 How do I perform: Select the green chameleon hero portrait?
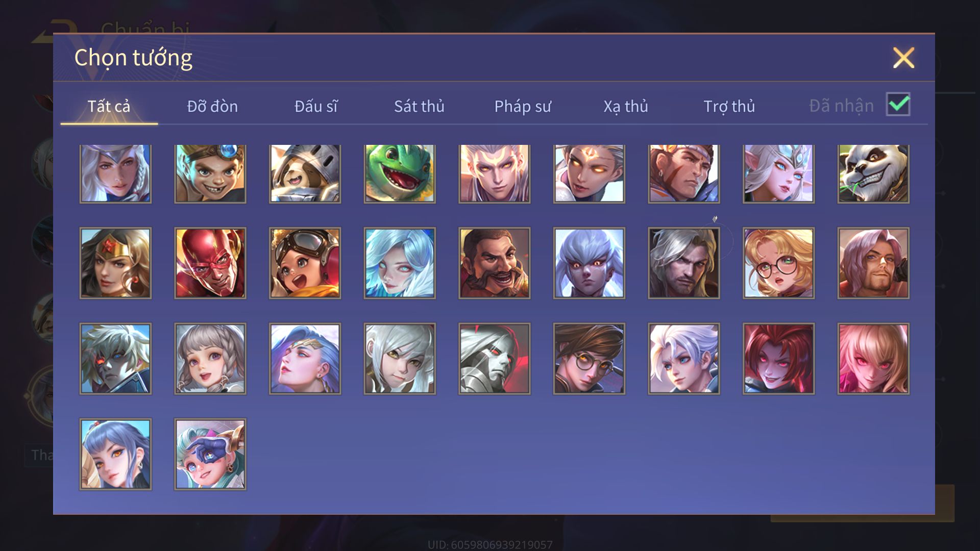(400, 173)
